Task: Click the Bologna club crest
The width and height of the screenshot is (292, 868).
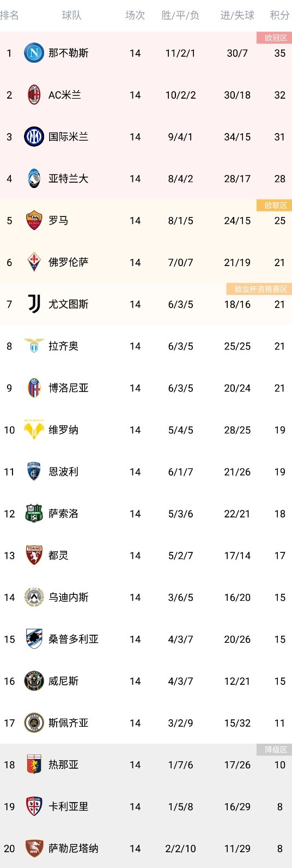Action: 34,388
